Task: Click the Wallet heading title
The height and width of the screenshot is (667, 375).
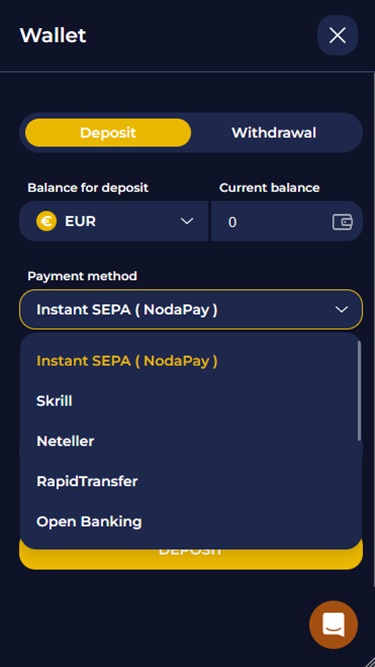Action: tap(53, 35)
